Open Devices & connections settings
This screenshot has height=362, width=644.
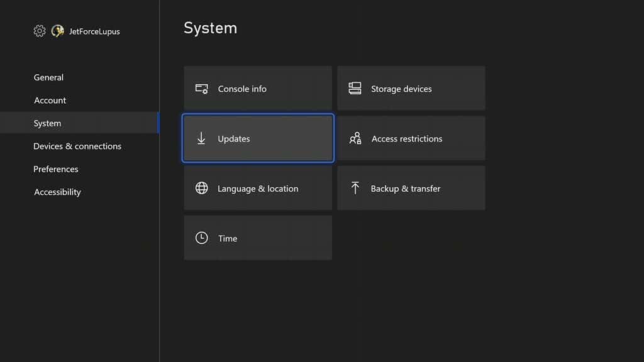pos(77,146)
